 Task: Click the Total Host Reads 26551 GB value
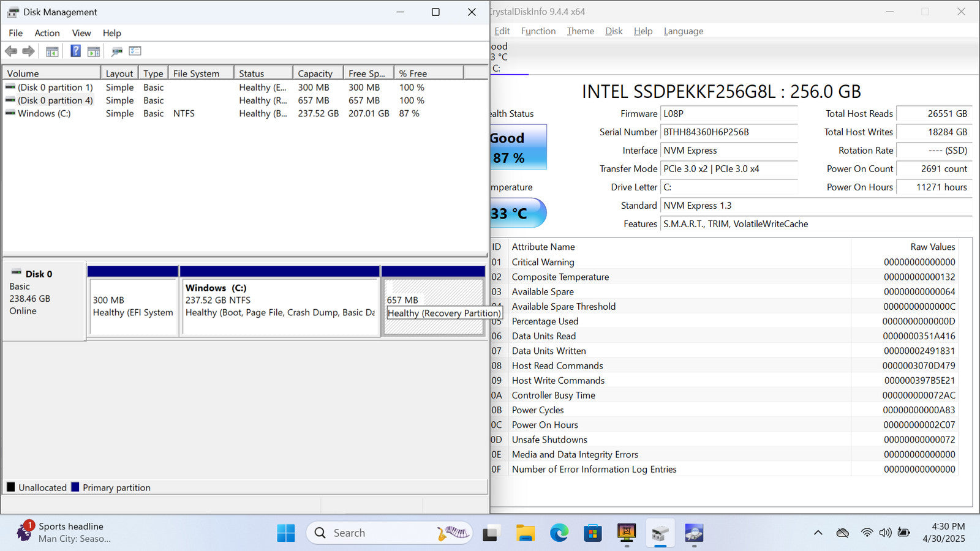click(x=934, y=114)
